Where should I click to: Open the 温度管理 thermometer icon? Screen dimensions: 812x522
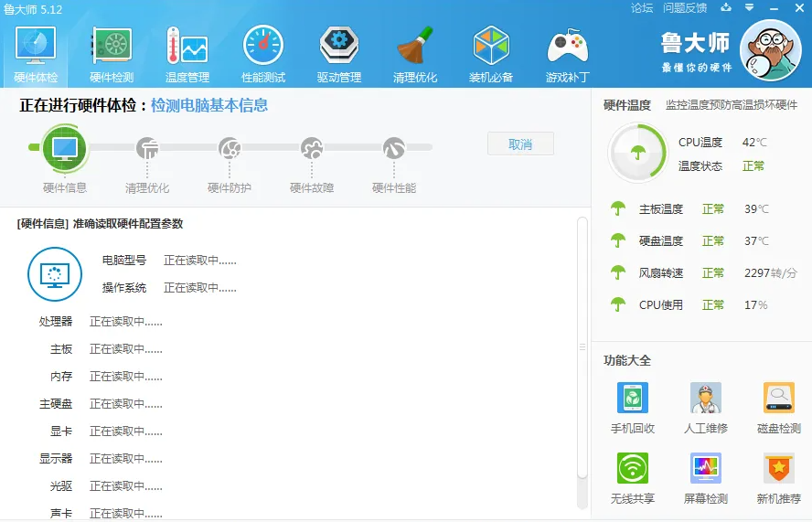pos(187,46)
